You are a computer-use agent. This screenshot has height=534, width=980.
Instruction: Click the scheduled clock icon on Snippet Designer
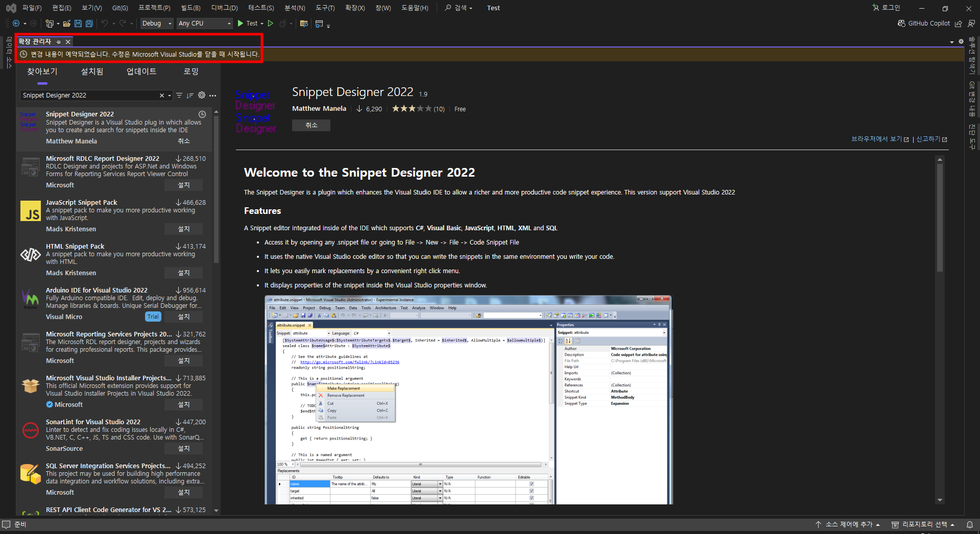202,114
